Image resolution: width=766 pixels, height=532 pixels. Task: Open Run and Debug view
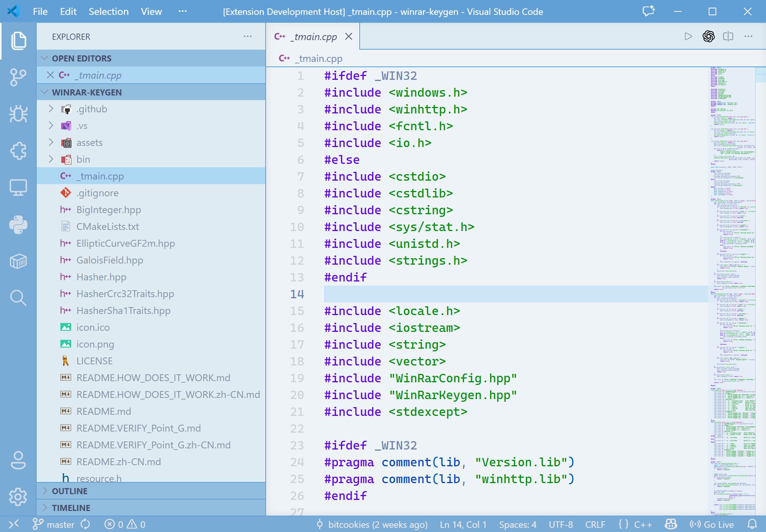[x=18, y=114]
